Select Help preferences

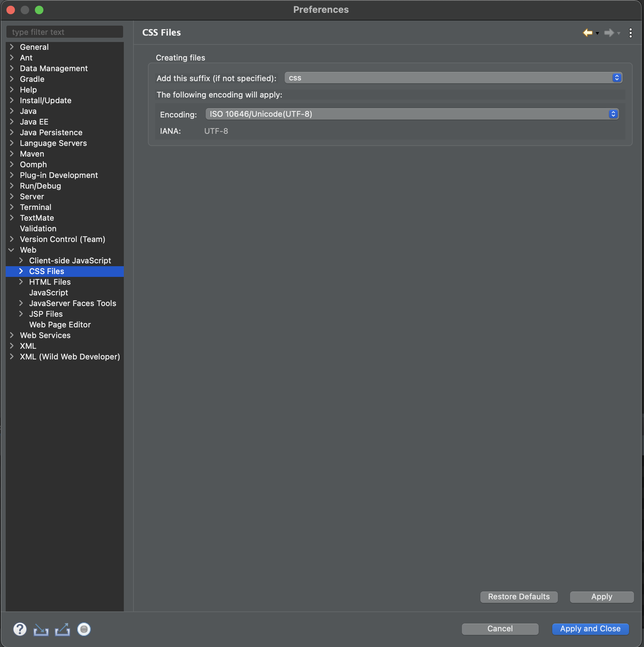(28, 90)
